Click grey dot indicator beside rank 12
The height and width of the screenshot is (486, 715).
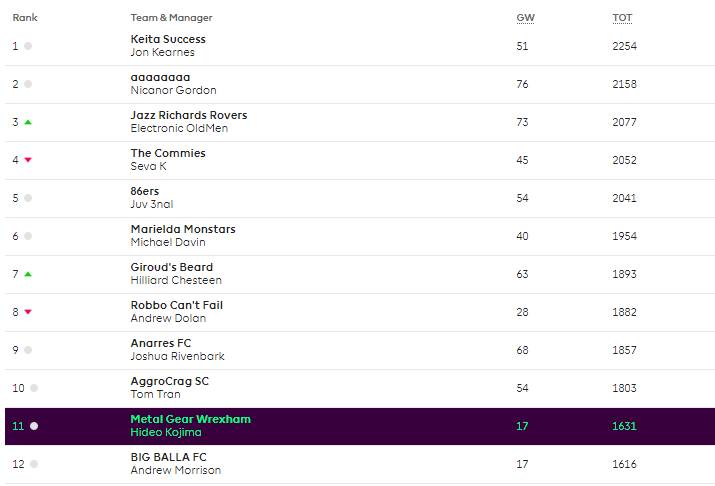pyautogui.click(x=33, y=464)
